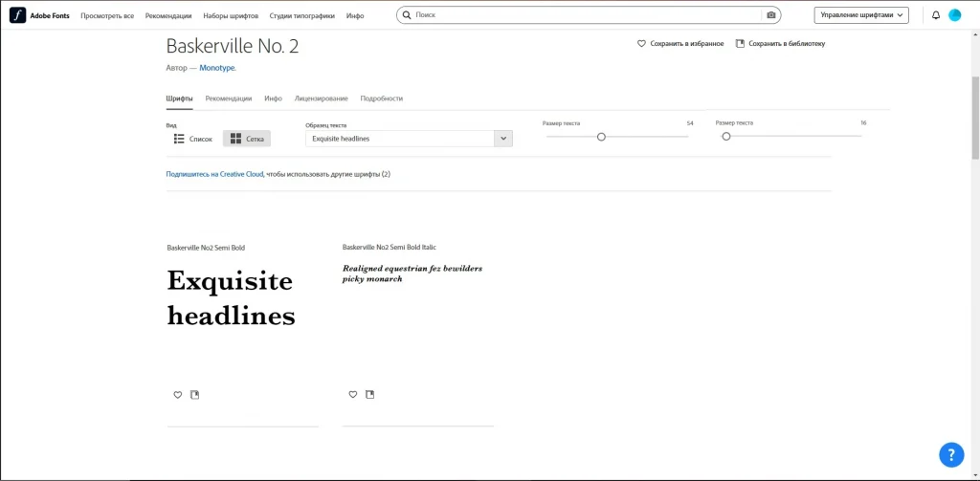Open Инфо in top navigation
980x481 pixels.
click(x=355, y=15)
